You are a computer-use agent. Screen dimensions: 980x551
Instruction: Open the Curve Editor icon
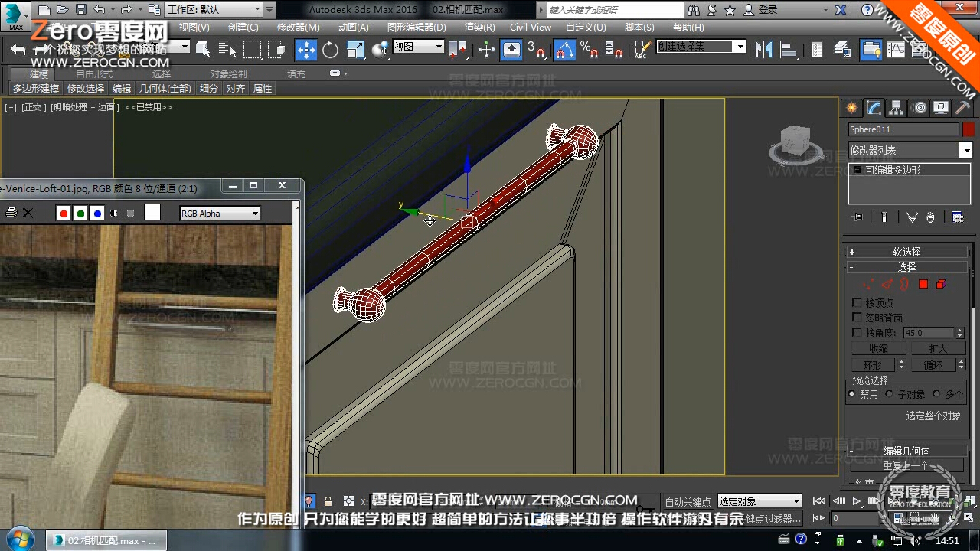[x=896, y=51]
